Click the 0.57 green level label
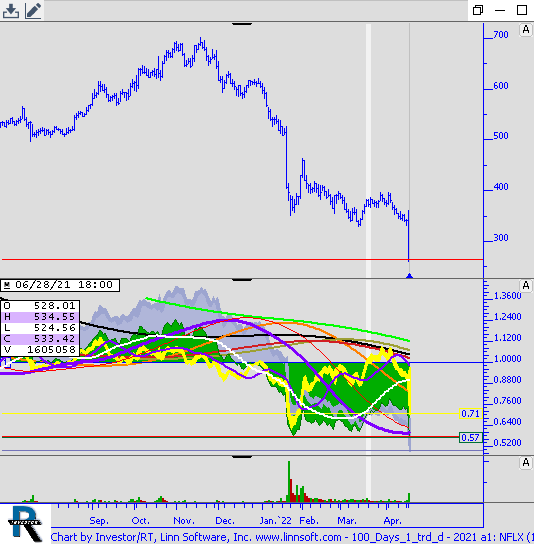534x544 pixels. (x=470, y=437)
